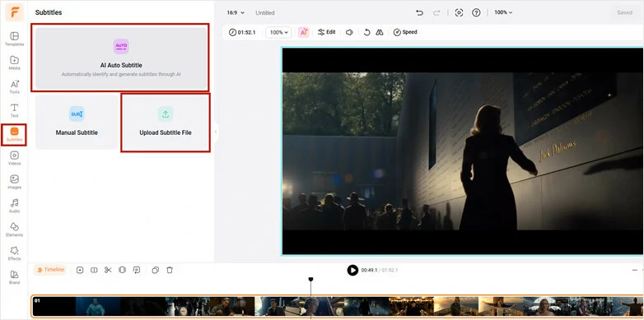Open the 16:9 aspect ratio dropdown
This screenshot has width=644, height=320.
[x=236, y=12]
